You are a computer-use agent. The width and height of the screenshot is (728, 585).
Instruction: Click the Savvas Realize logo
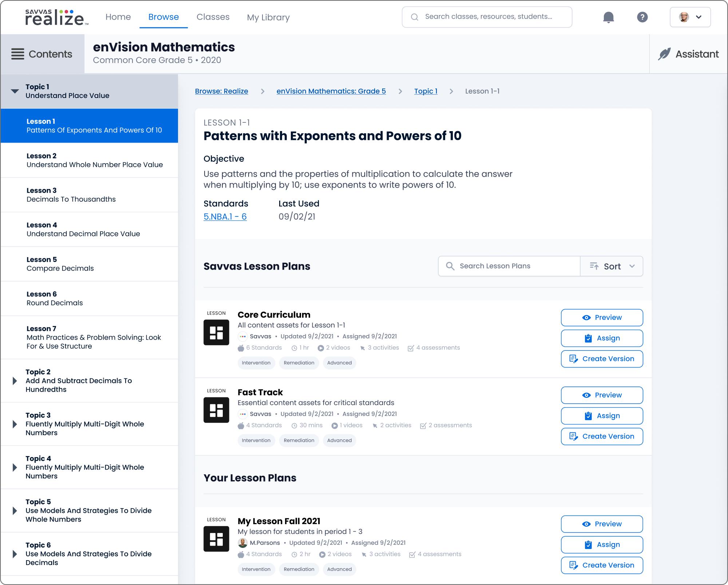coord(56,17)
